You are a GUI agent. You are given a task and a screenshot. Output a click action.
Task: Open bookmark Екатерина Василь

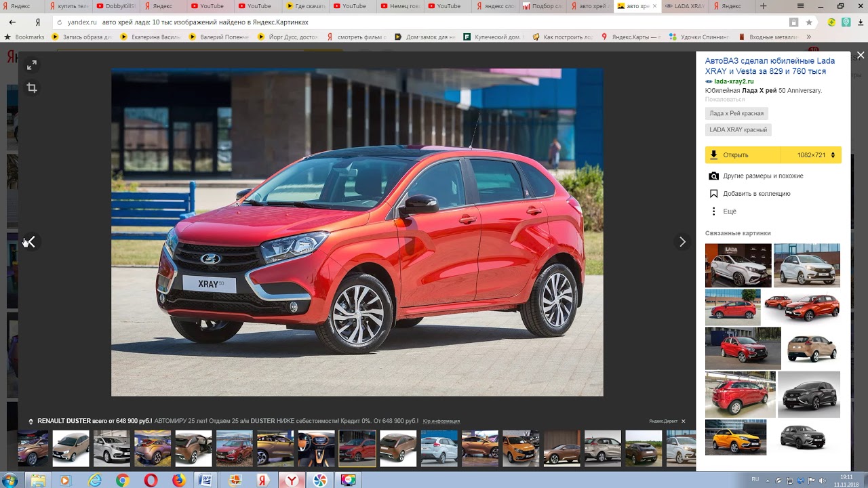(x=151, y=37)
